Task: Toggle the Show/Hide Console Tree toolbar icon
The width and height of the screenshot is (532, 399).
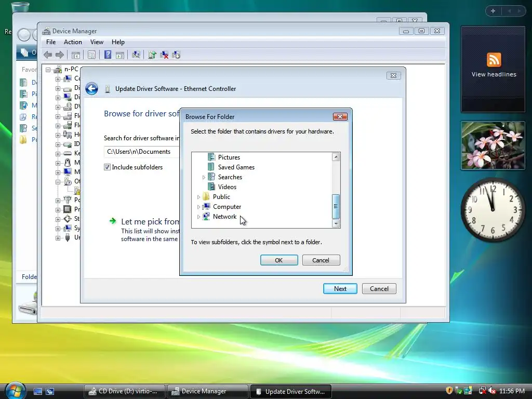Action: [x=76, y=55]
